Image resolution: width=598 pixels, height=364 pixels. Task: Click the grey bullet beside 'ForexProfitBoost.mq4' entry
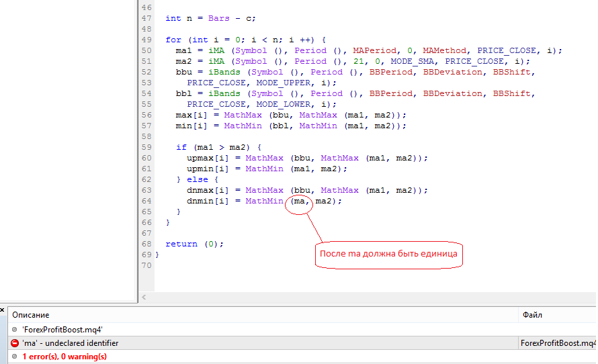pos(15,329)
